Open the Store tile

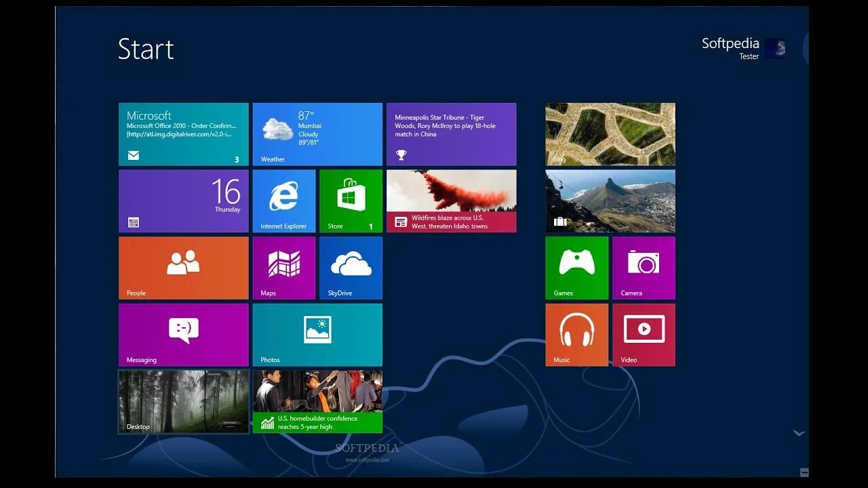point(351,201)
